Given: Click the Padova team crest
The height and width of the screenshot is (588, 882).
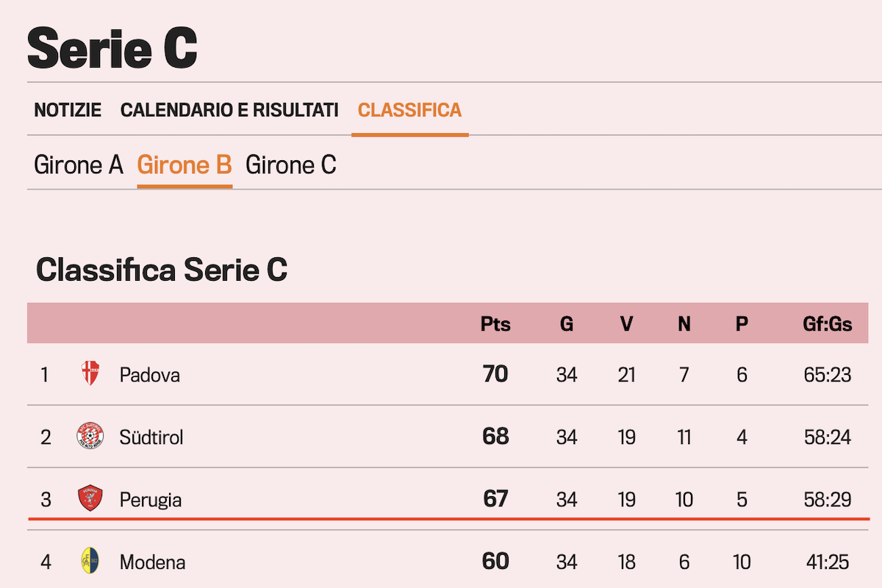Looking at the screenshot, I should [x=90, y=374].
